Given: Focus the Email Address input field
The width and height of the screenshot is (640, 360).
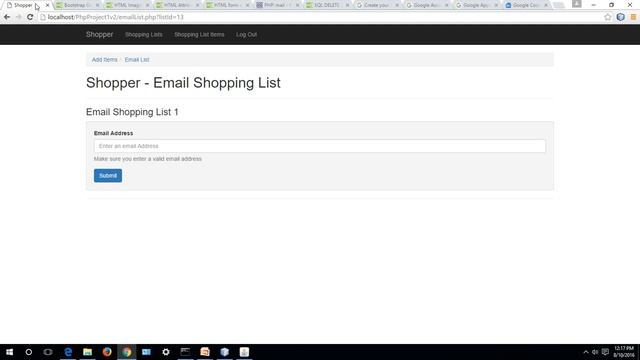Looking at the screenshot, I should pos(320,146).
